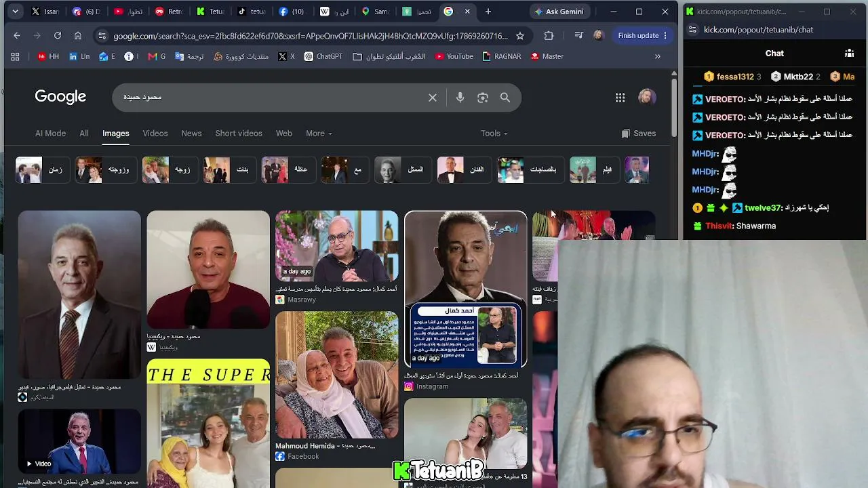Filter images by the الفنان chip

point(464,170)
